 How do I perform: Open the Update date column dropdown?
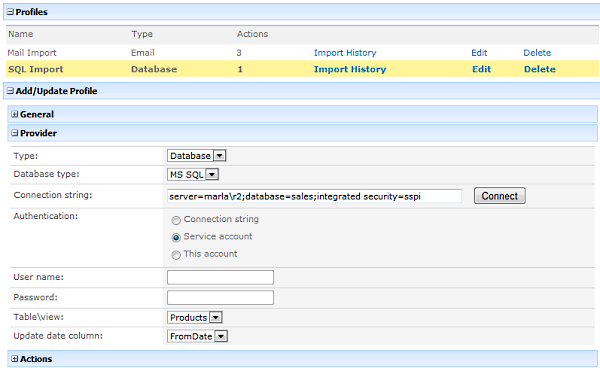[x=197, y=336]
